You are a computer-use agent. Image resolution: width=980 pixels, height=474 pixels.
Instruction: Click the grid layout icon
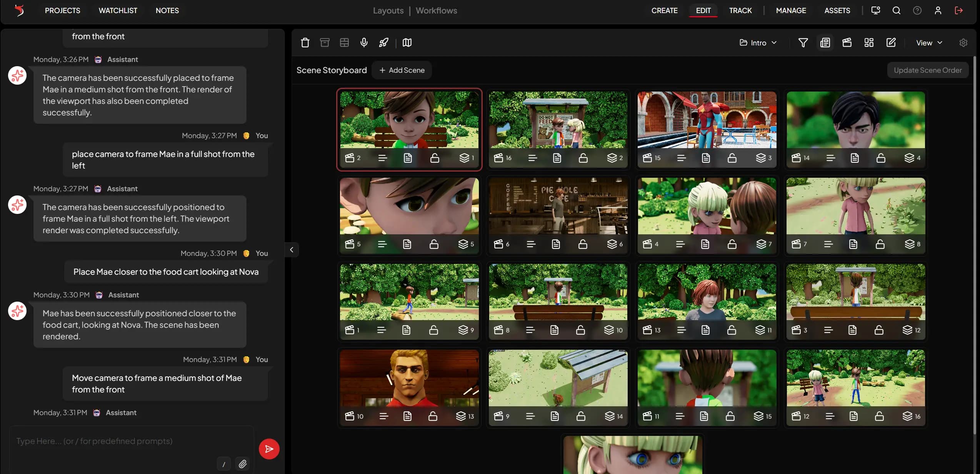tap(869, 43)
